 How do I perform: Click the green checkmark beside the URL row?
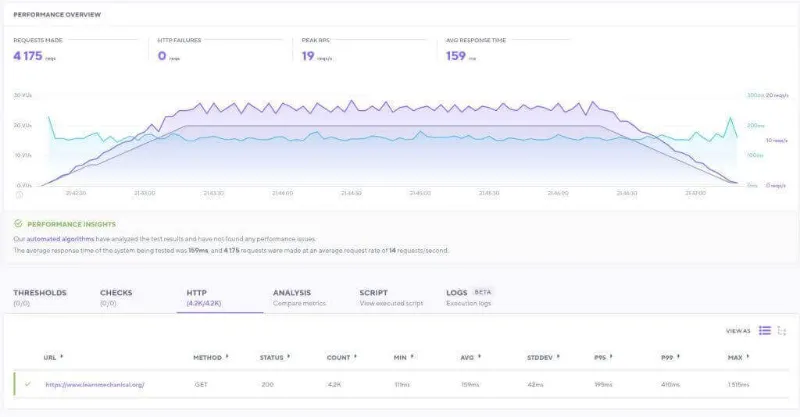(27, 384)
